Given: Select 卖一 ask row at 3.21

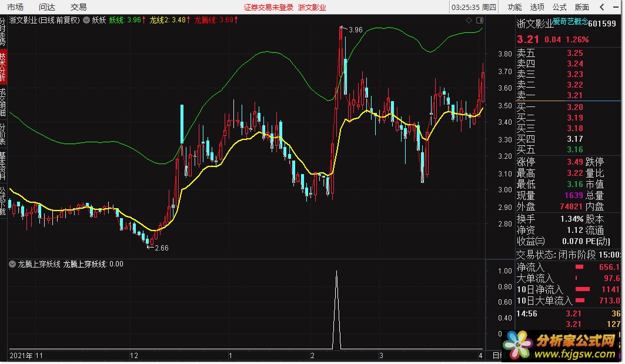Looking at the screenshot, I should [x=569, y=95].
